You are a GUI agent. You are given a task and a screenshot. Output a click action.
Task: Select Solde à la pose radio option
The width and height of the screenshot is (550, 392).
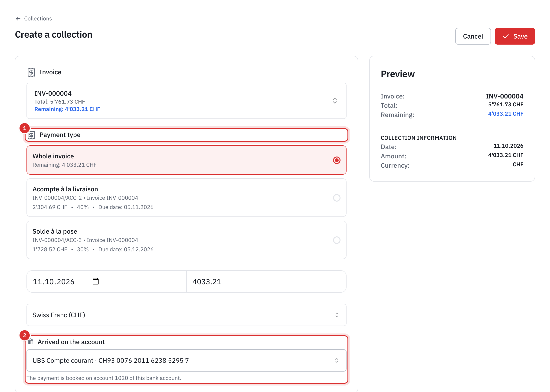tap(337, 240)
